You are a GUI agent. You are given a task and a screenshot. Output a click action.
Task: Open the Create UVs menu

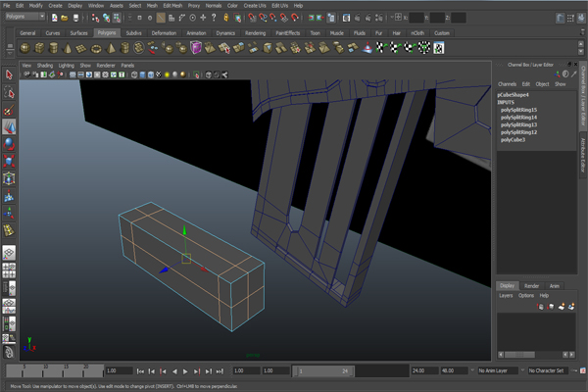click(255, 6)
